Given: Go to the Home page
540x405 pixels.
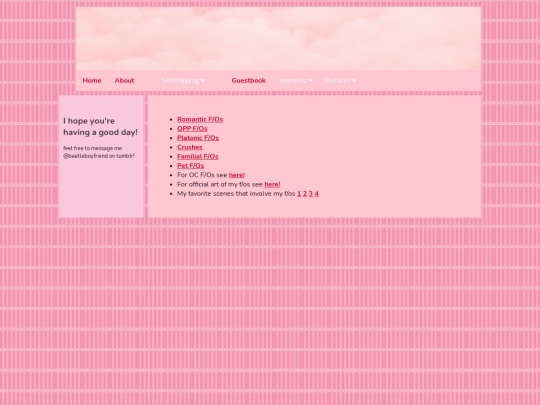Looking at the screenshot, I should pyautogui.click(x=92, y=81).
